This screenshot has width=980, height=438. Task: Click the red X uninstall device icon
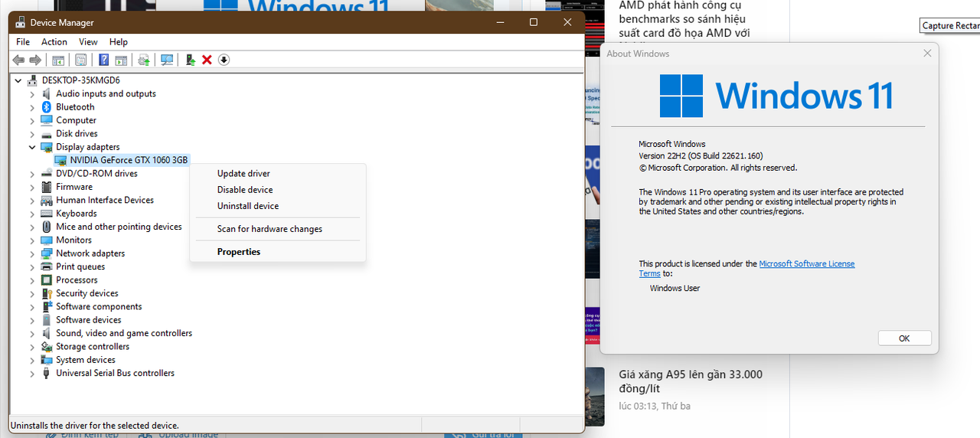click(x=207, y=60)
